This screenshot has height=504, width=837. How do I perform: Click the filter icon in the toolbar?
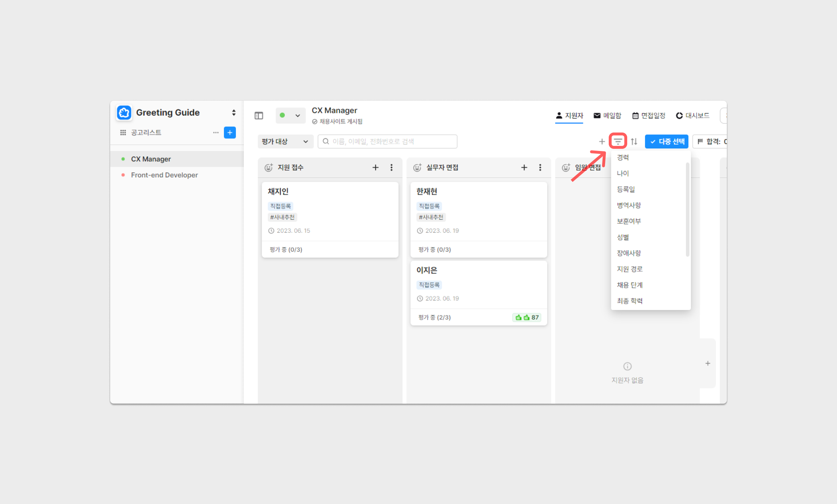tap(618, 141)
